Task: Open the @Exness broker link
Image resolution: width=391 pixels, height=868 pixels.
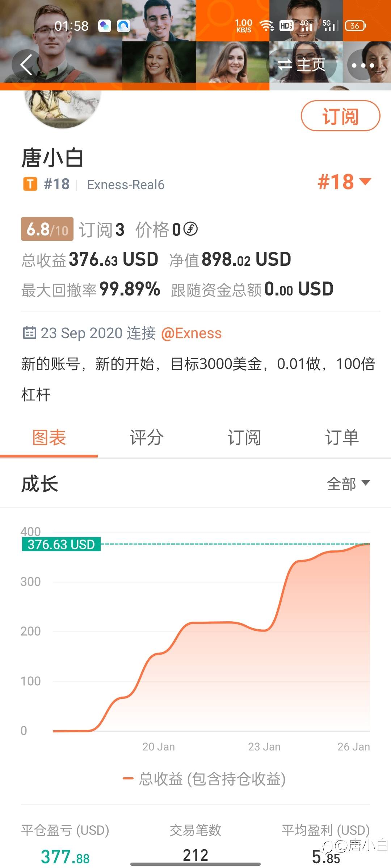Action: (x=191, y=333)
